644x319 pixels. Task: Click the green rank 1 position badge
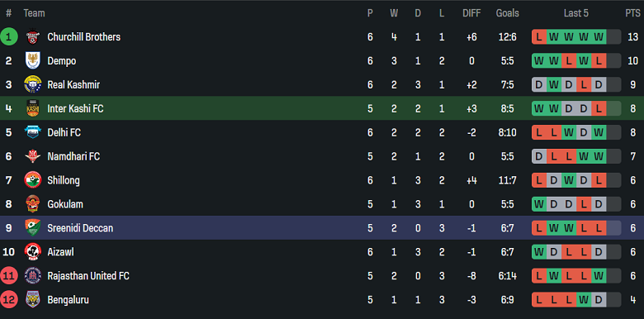click(x=8, y=37)
